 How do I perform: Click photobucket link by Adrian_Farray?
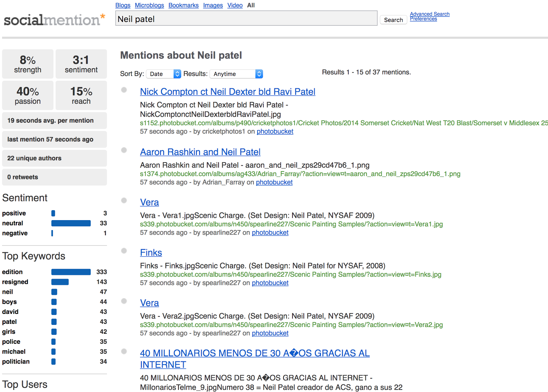274,182
